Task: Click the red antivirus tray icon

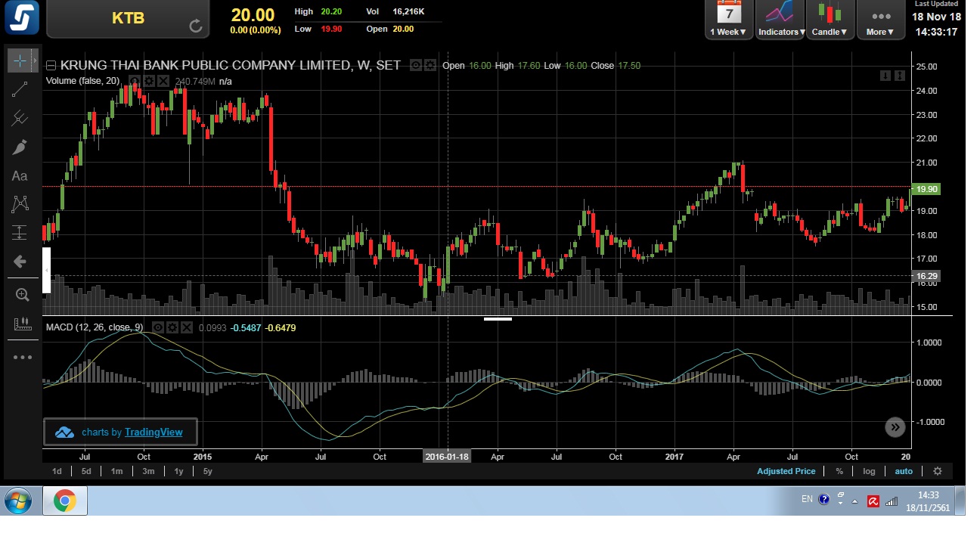Action: point(873,501)
